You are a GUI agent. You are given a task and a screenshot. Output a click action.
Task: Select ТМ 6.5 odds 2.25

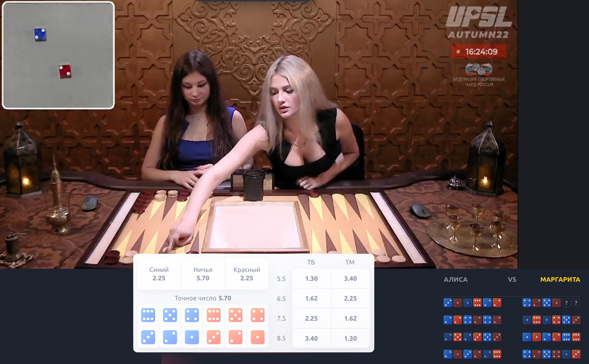[350, 298]
